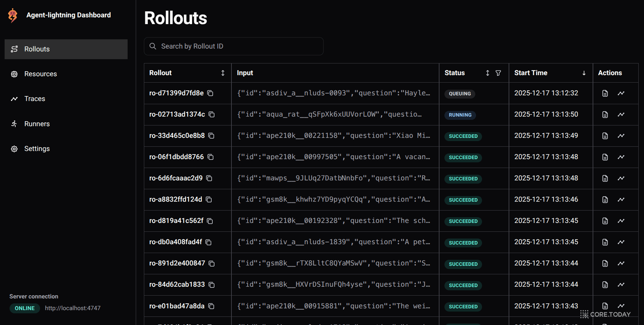Focus the Search by Rollout ID field
The image size is (644, 325).
(234, 46)
